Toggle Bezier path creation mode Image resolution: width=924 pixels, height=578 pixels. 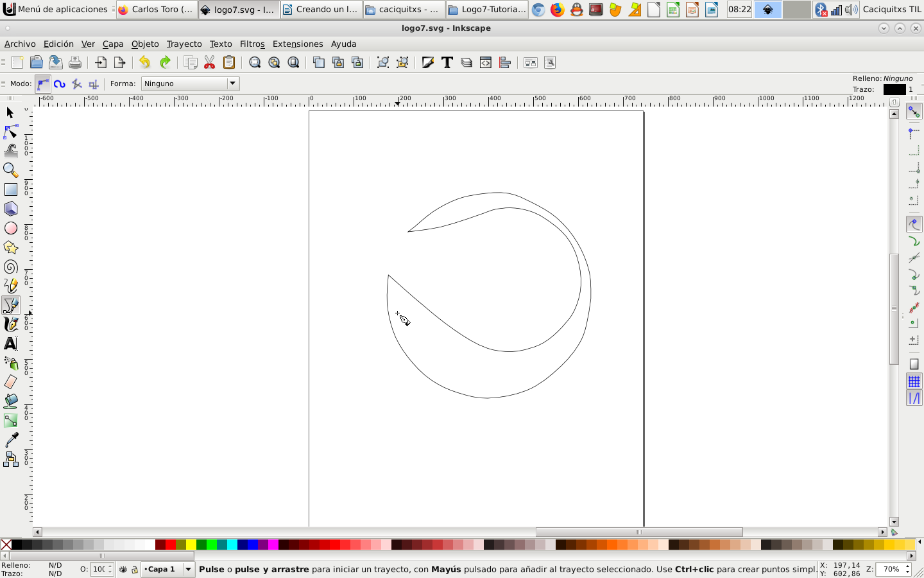pyautogui.click(x=43, y=83)
